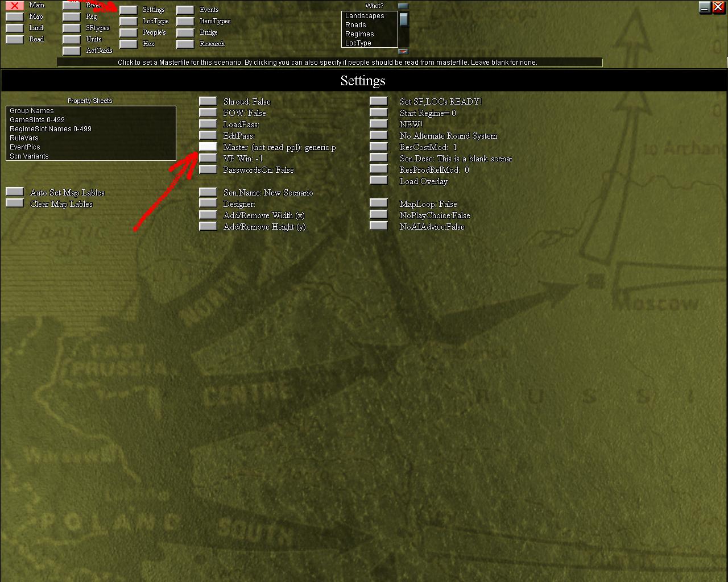Change the VP Win value
The image size is (728, 582).
[208, 158]
